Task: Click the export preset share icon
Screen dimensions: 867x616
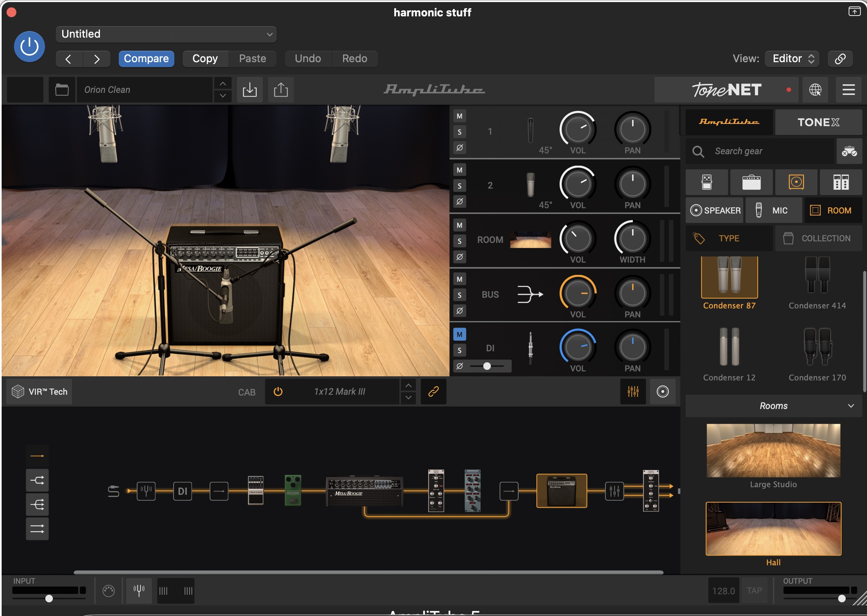Action: click(x=281, y=90)
